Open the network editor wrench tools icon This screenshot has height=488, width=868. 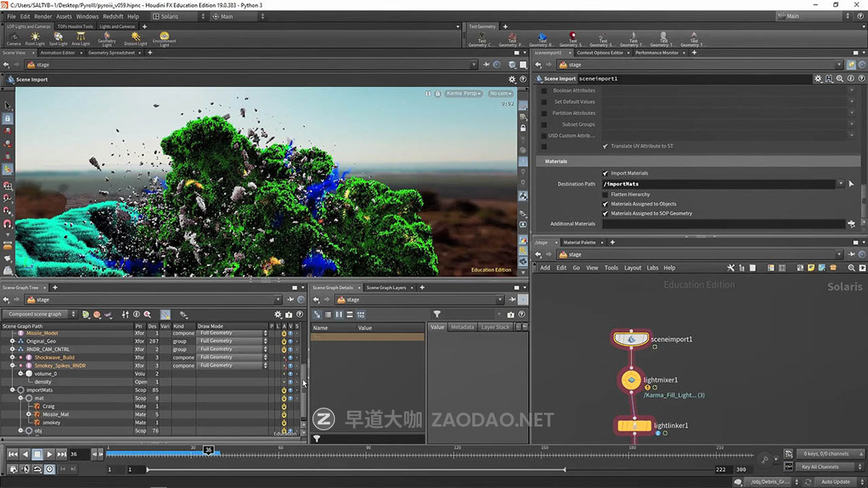pos(731,267)
